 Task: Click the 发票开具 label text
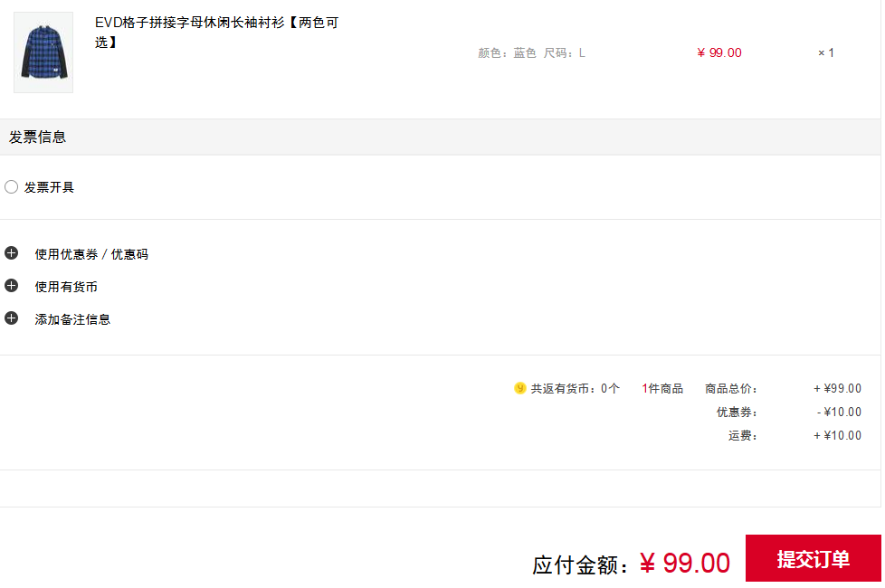pyautogui.click(x=49, y=187)
